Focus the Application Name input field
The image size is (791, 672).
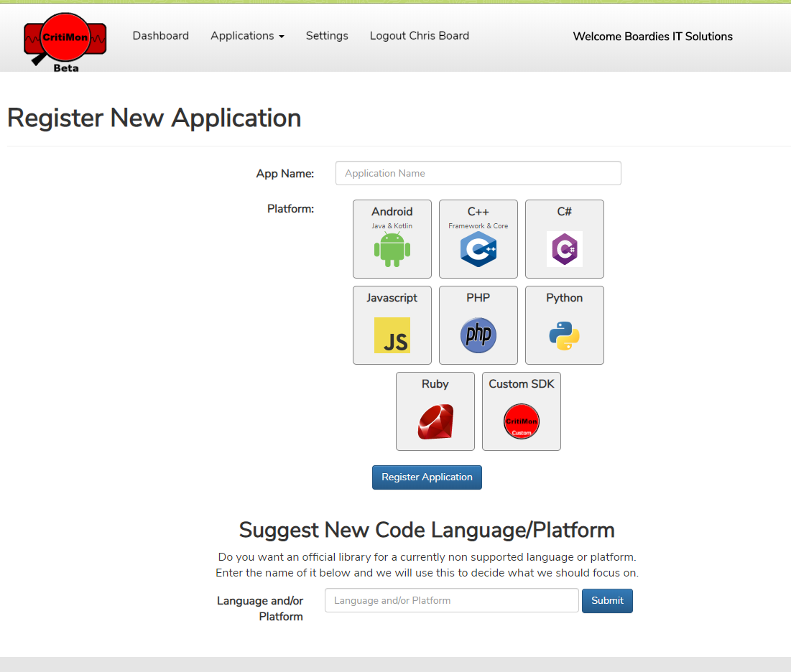(478, 173)
